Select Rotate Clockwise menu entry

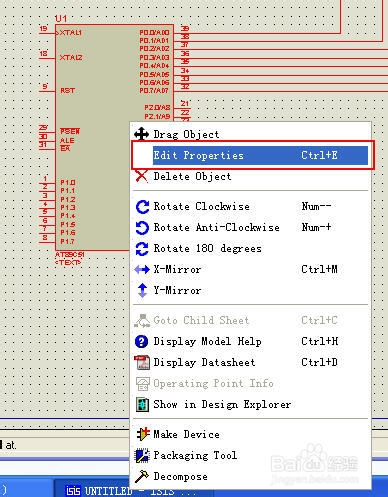(x=251, y=207)
